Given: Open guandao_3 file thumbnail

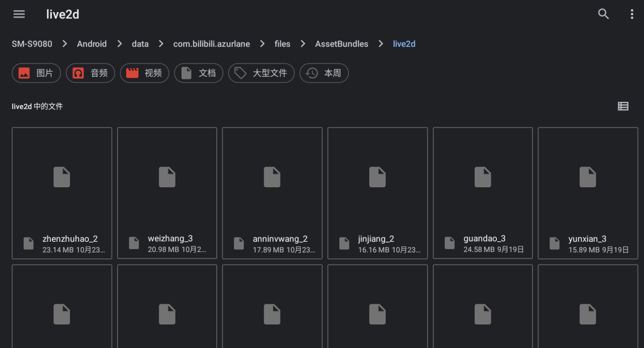Looking at the screenshot, I should coord(483,177).
